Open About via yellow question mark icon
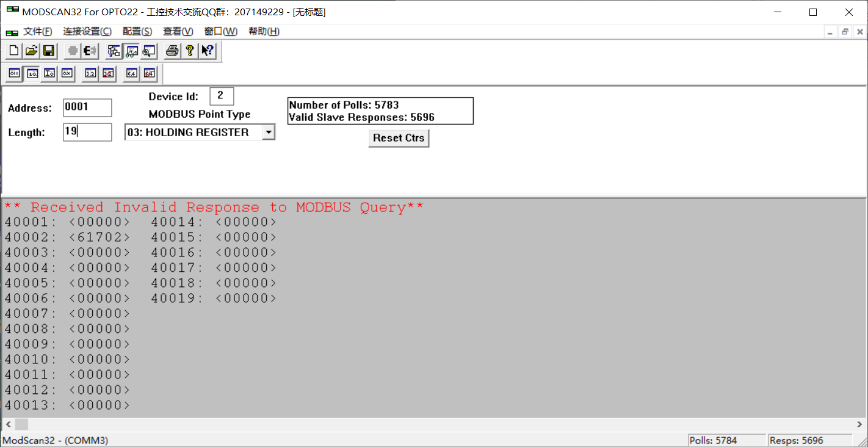This screenshot has height=447, width=868. (190, 51)
